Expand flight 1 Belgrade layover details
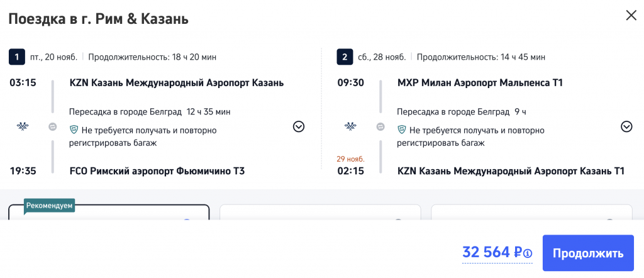This screenshot has width=644, height=278. [x=299, y=127]
